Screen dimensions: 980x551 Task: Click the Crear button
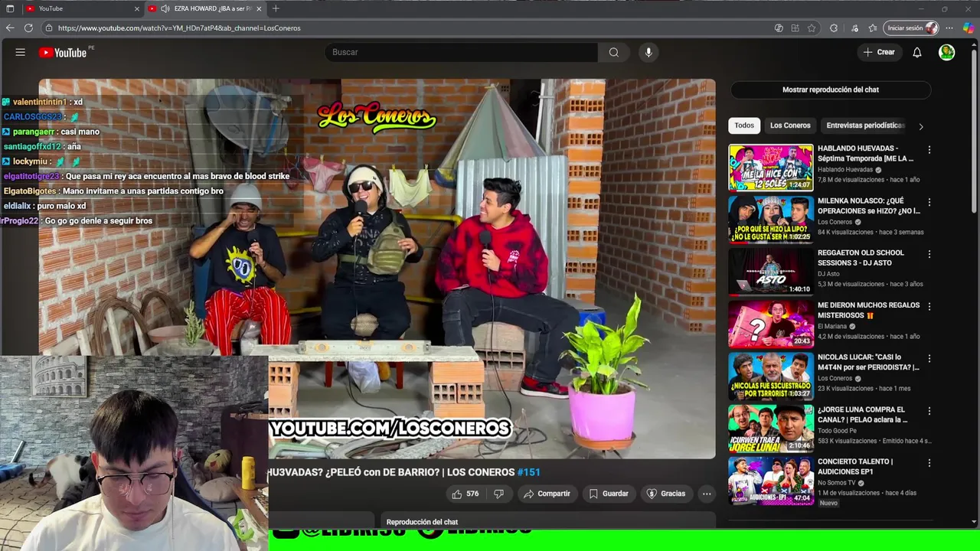pos(879,52)
